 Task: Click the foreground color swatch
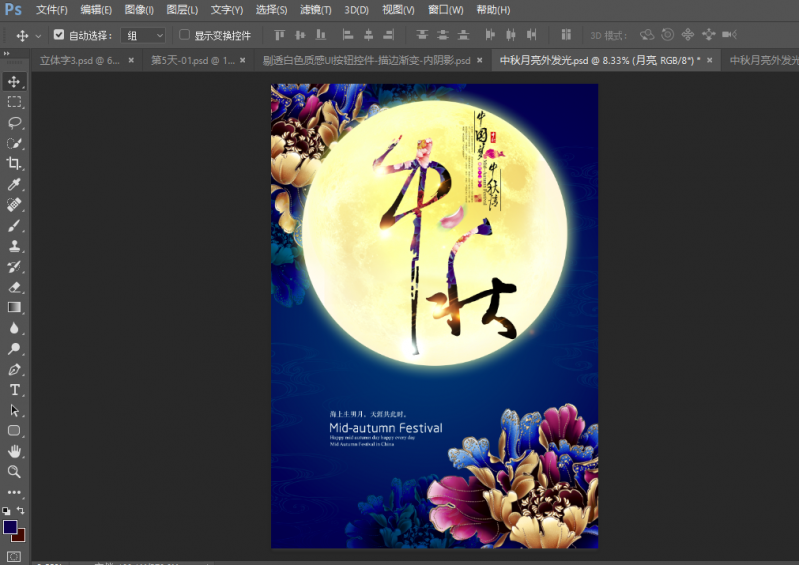coord(10,526)
